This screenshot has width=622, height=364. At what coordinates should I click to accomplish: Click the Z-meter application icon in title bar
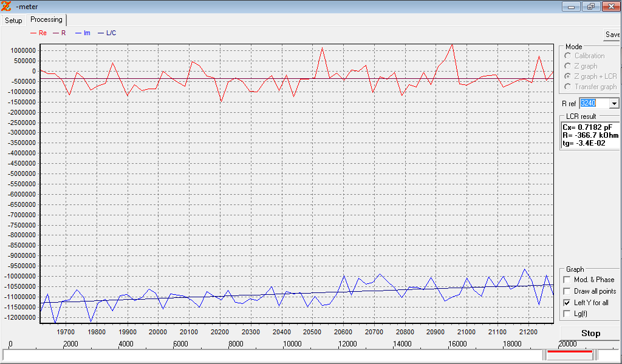coord(6,6)
